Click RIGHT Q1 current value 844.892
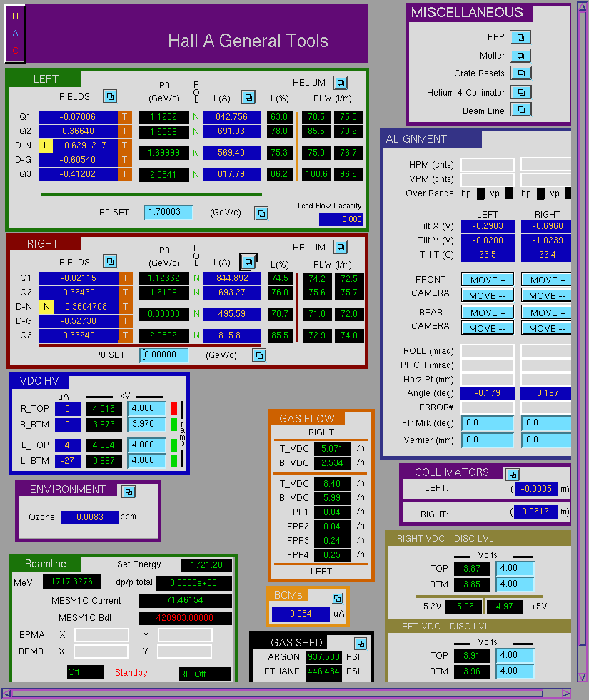589x700 pixels. tap(232, 278)
